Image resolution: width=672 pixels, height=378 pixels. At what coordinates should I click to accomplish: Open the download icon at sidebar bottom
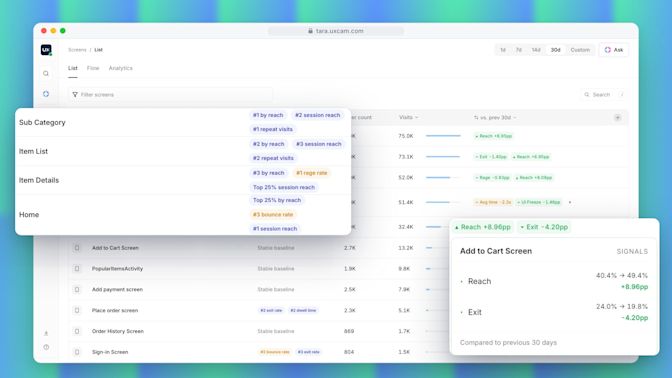pyautogui.click(x=46, y=333)
